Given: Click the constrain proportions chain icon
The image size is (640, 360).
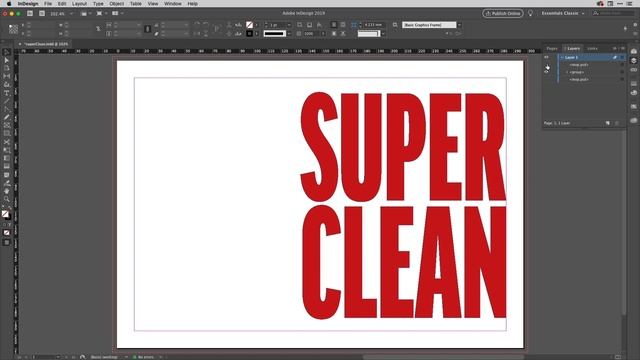Looking at the screenshot, I should click(x=98, y=29).
